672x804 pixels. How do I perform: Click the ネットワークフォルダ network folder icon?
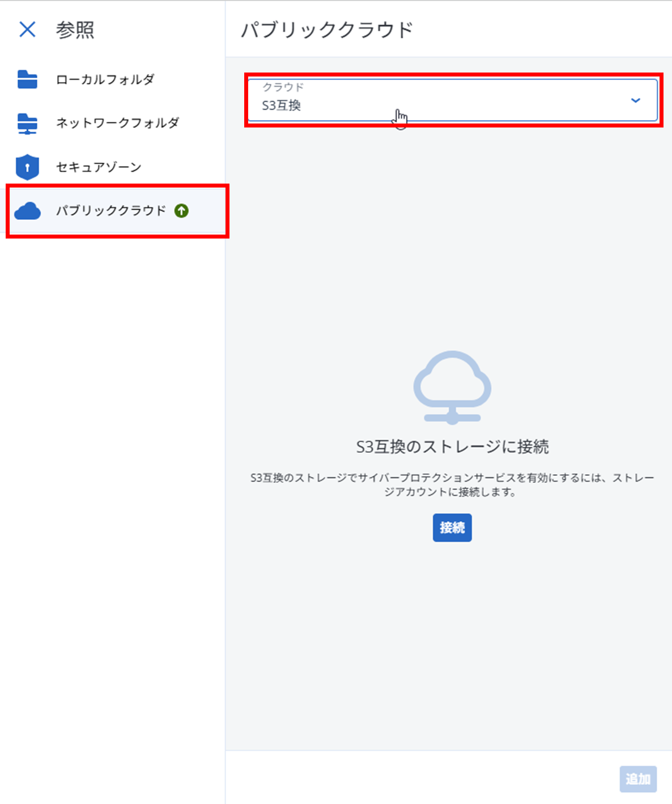pyautogui.click(x=27, y=123)
